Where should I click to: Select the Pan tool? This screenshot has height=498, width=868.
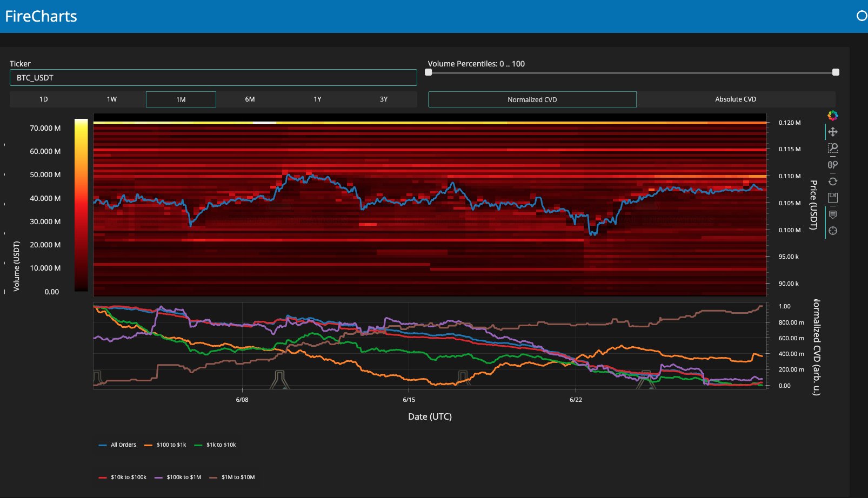pos(833,132)
